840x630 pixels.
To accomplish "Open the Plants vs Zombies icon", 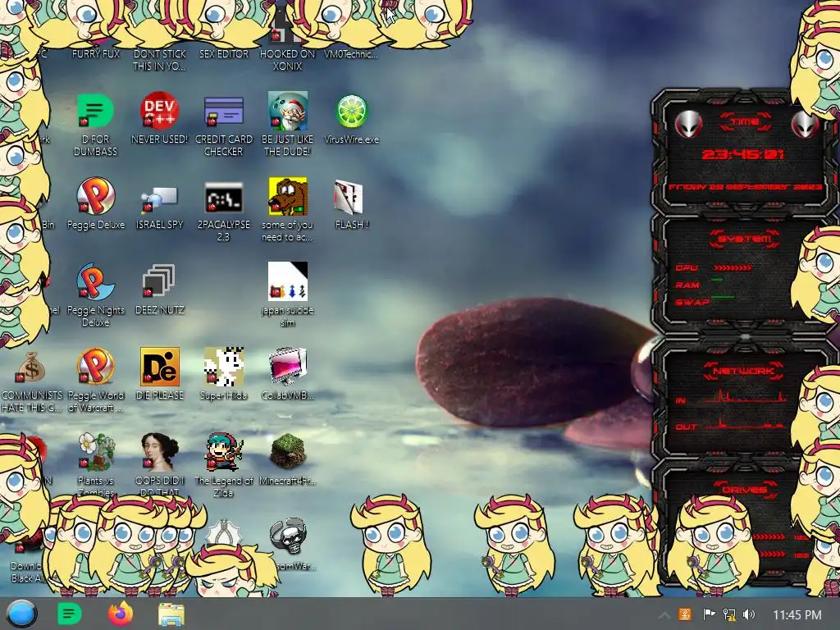I will pyautogui.click(x=95, y=452).
